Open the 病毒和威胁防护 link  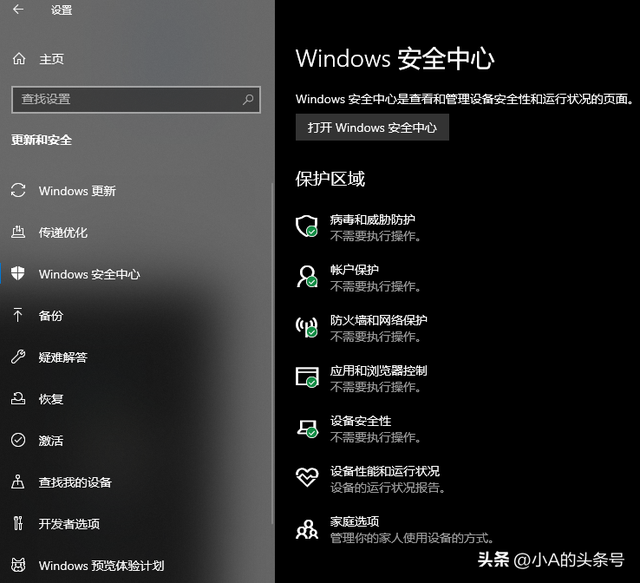(x=372, y=220)
